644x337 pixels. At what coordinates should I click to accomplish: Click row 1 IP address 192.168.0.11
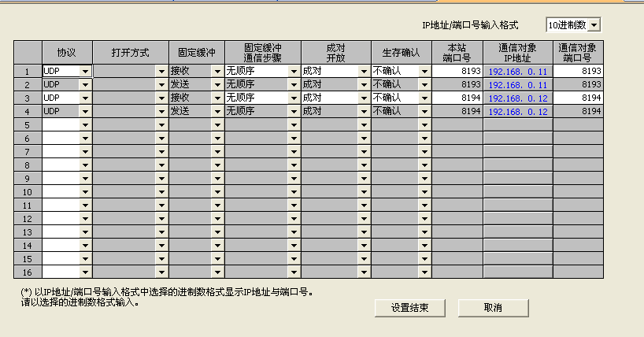pos(517,71)
